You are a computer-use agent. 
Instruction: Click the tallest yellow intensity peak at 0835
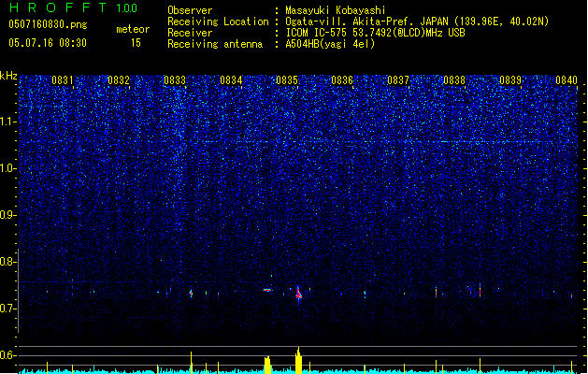[x=298, y=360]
